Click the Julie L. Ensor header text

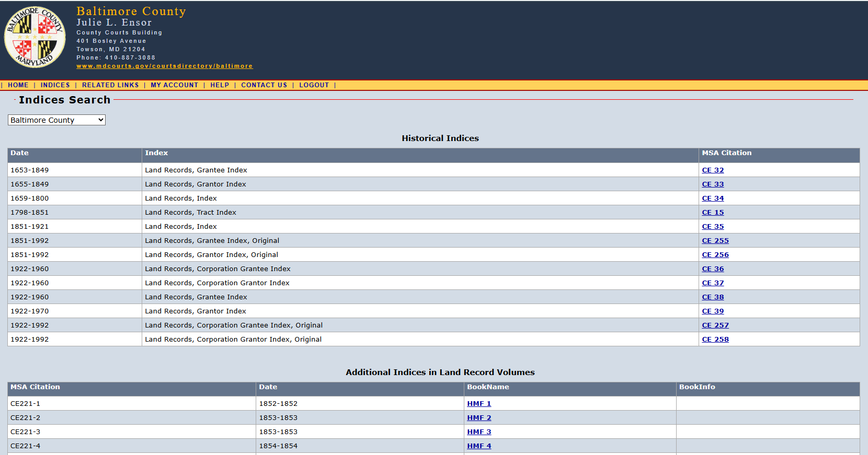[x=114, y=22]
